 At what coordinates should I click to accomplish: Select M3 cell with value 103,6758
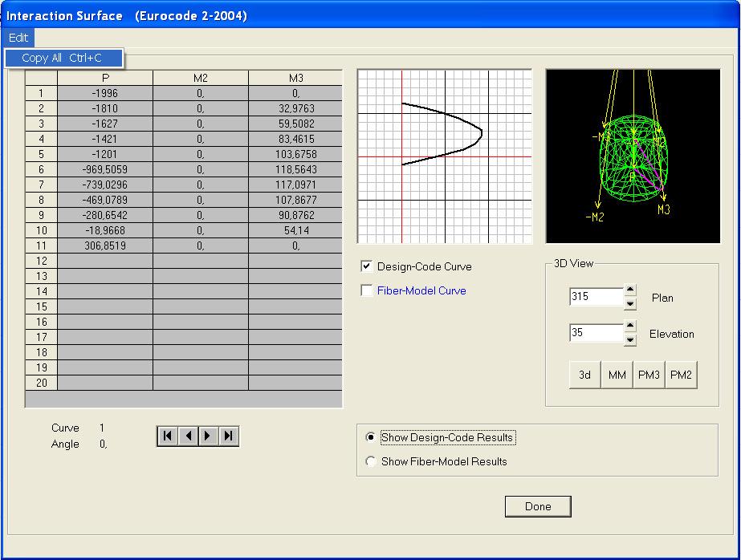coord(295,154)
